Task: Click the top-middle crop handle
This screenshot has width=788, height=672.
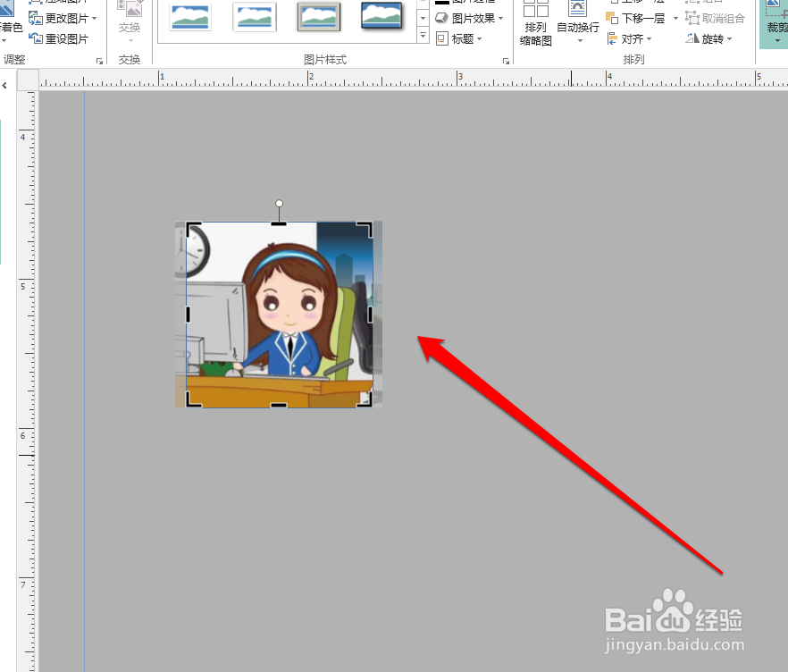Action: pyautogui.click(x=279, y=223)
